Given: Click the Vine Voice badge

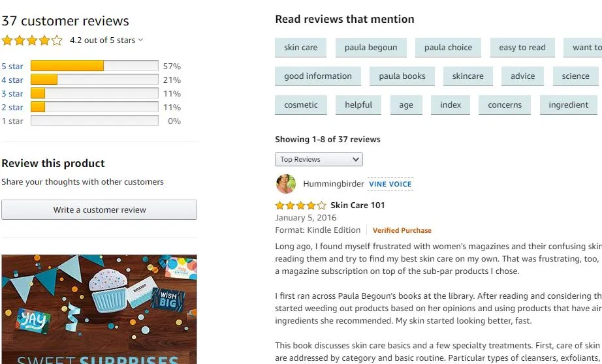Looking at the screenshot, I should 390,184.
